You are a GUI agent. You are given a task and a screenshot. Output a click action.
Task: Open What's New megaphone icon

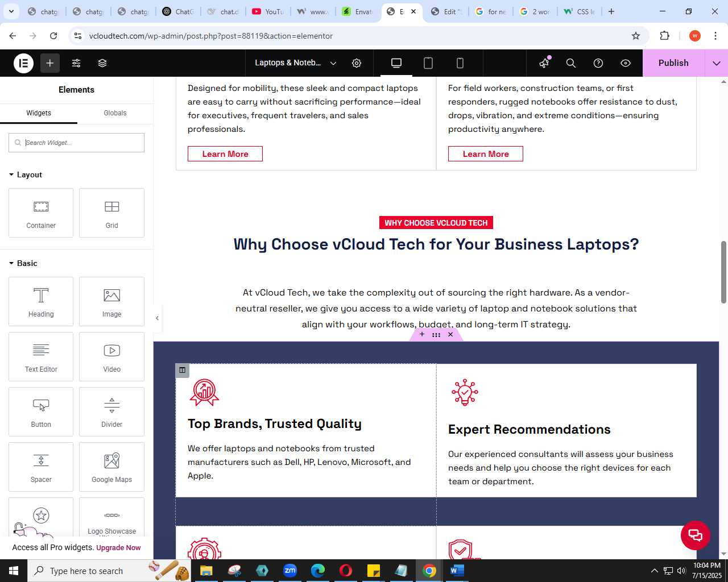click(x=544, y=63)
